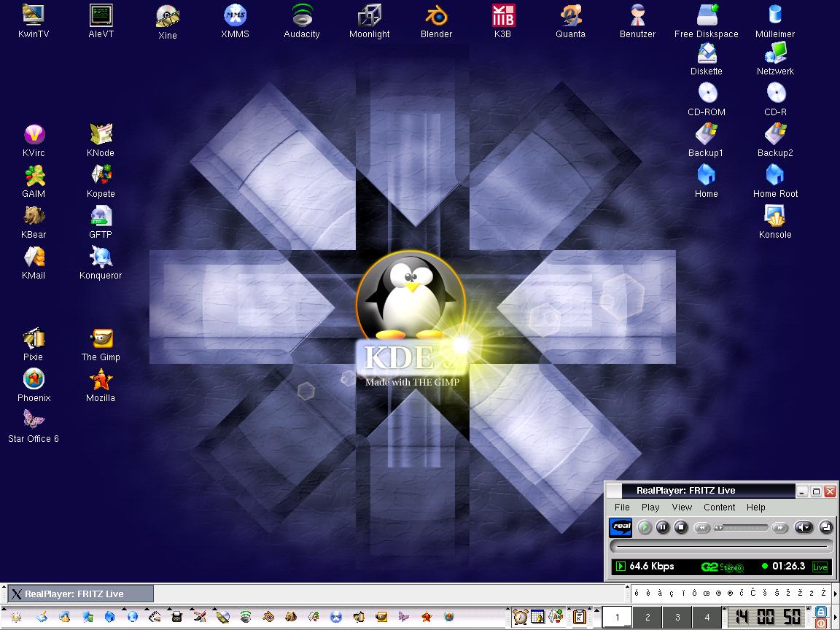Open the RealPlayer File menu
This screenshot has width=840, height=630.
[x=622, y=507]
